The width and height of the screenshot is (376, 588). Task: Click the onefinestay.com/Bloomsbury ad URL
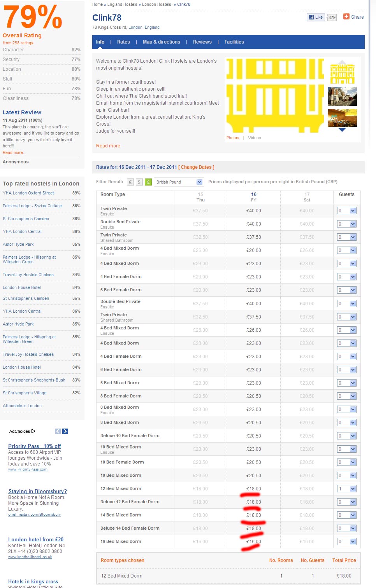coord(35,514)
